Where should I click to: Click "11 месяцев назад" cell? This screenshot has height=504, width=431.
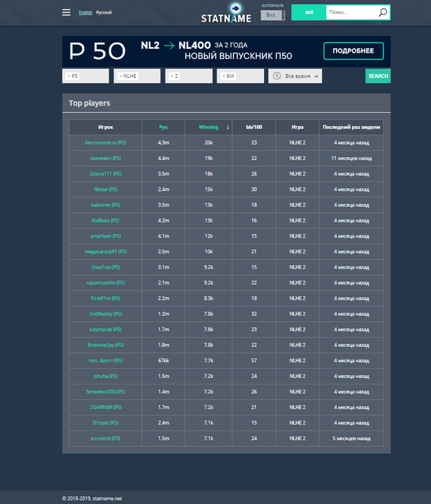[351, 158]
